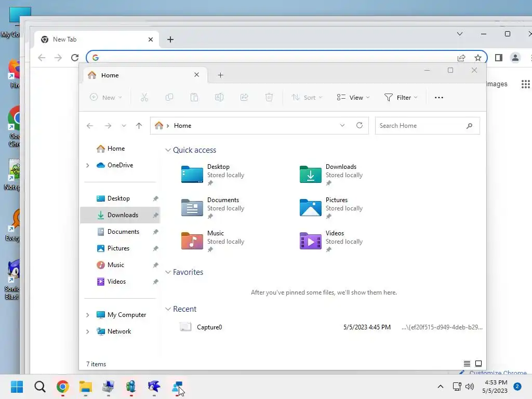Open taskbar Search

pos(39,387)
